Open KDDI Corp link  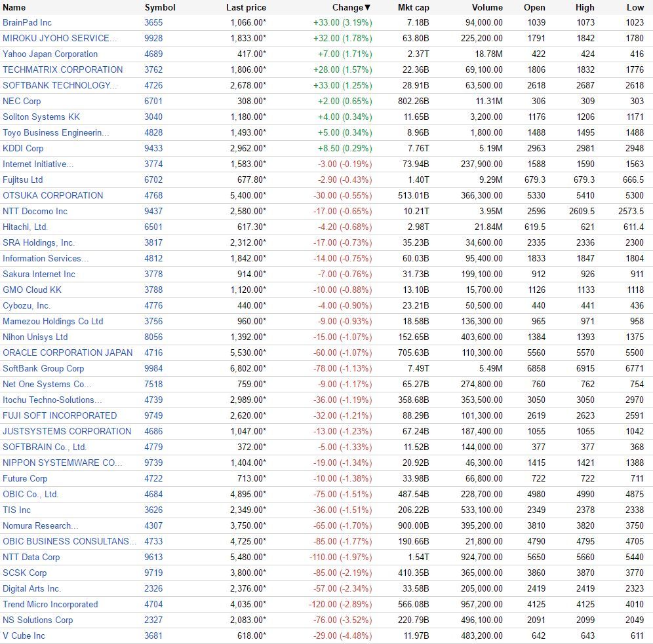(23, 149)
